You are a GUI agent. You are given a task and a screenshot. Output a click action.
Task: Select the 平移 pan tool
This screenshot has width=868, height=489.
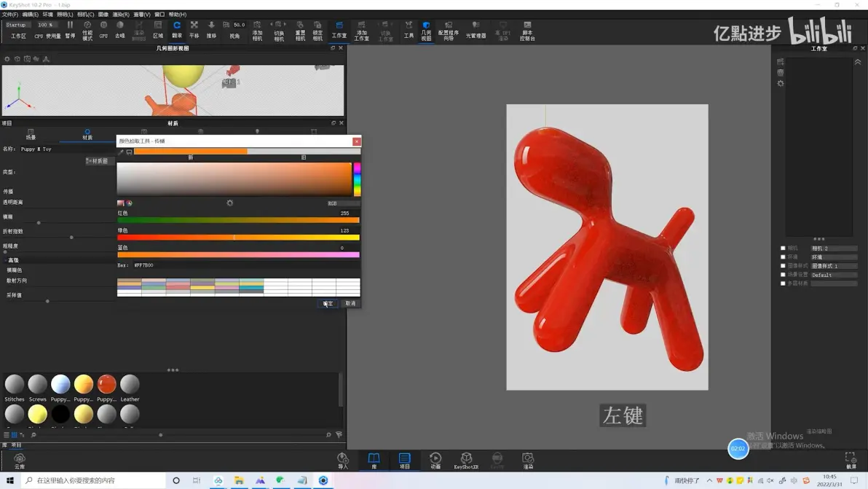(194, 29)
